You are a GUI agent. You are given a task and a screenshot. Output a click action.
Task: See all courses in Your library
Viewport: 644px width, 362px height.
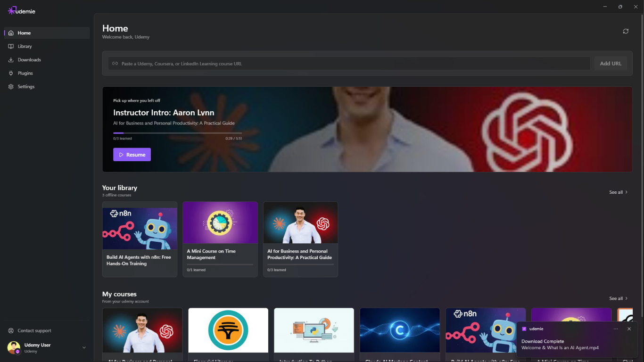pos(619,192)
